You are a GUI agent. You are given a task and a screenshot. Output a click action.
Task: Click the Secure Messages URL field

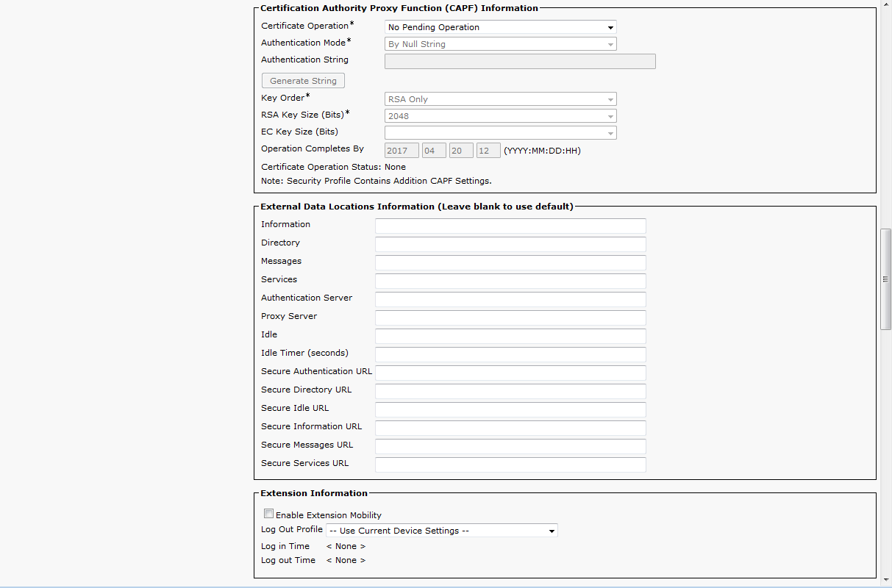(x=510, y=446)
